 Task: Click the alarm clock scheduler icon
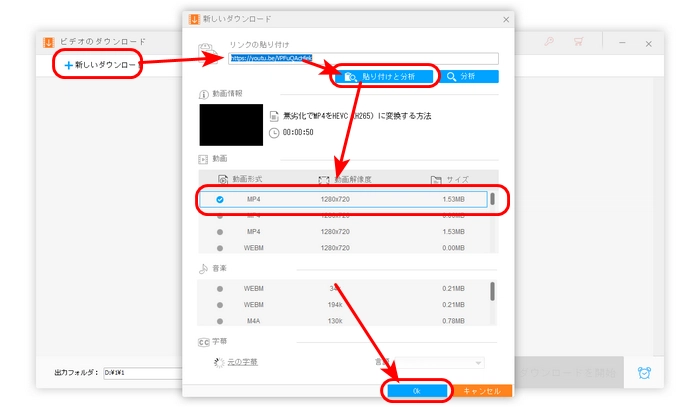pos(644,372)
